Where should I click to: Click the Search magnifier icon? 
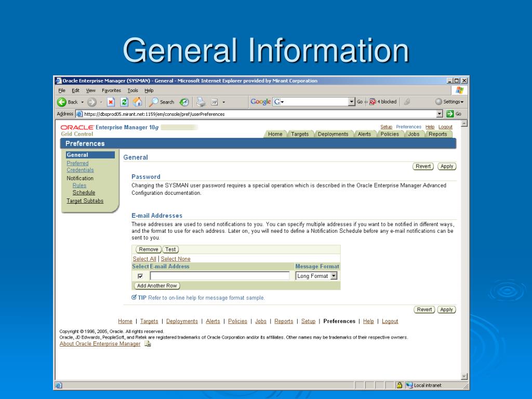(154, 102)
